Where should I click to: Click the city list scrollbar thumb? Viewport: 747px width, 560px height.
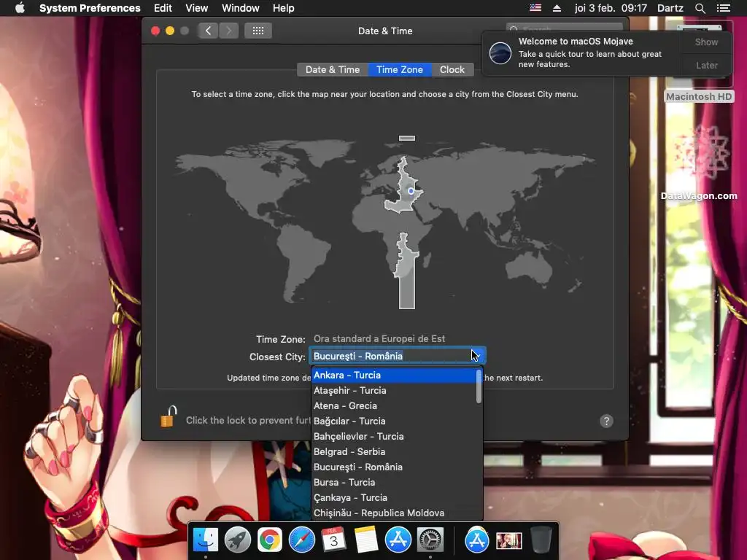[479, 386]
